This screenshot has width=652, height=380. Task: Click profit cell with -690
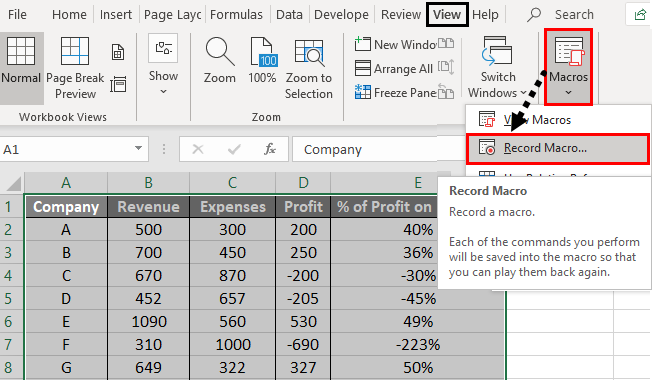coord(303,345)
